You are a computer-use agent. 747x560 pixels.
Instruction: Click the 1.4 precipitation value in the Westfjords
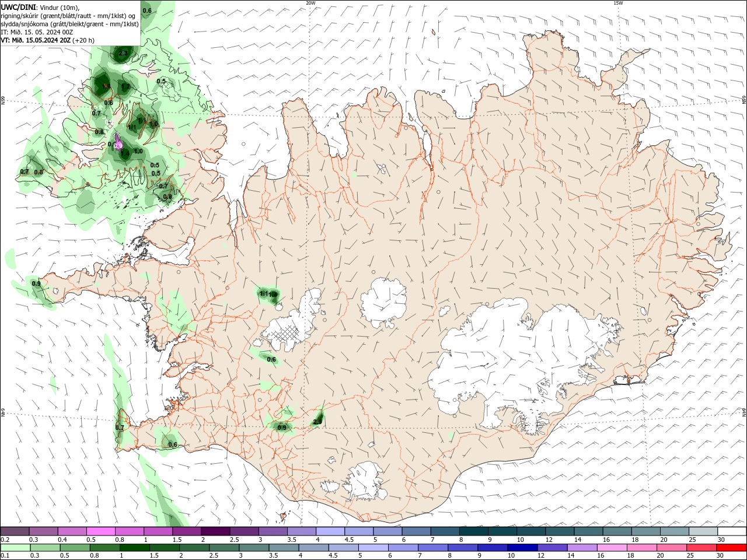(x=125, y=153)
